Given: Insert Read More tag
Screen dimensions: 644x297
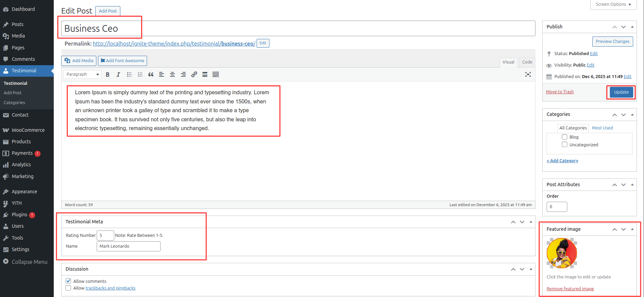Looking at the screenshot, I should point(205,75).
